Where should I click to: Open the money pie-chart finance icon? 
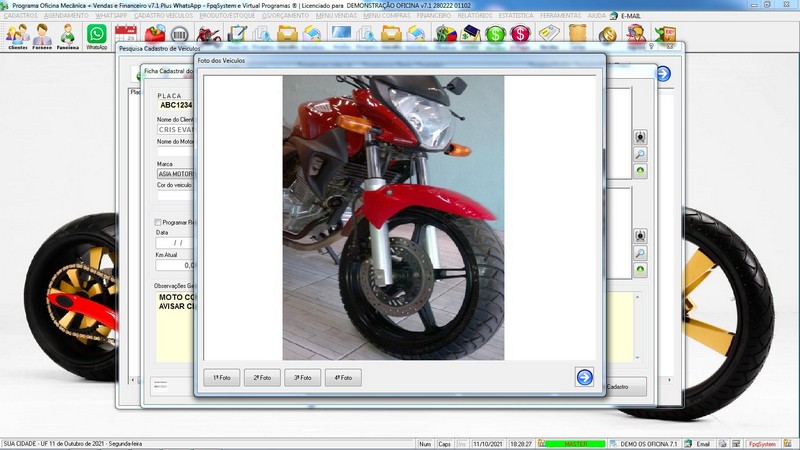[445, 34]
